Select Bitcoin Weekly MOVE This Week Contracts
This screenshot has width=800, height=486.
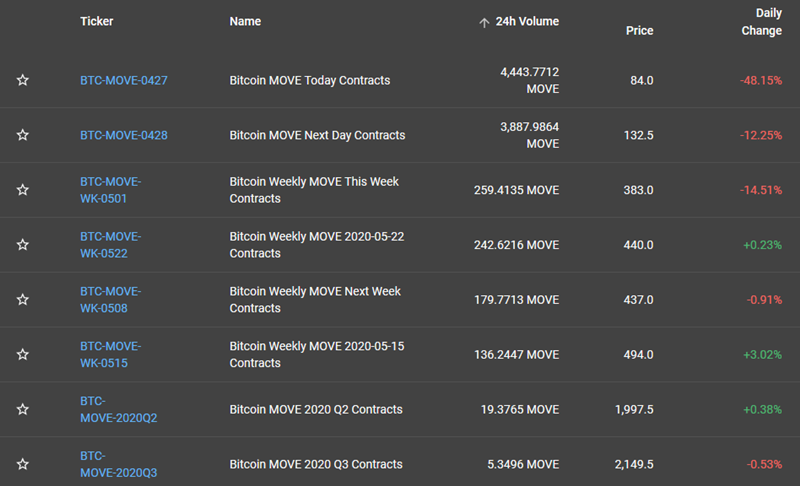click(x=314, y=190)
